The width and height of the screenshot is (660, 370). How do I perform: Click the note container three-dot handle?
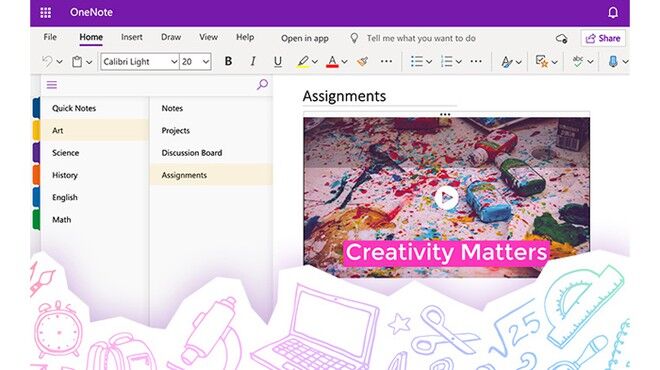tap(445, 114)
